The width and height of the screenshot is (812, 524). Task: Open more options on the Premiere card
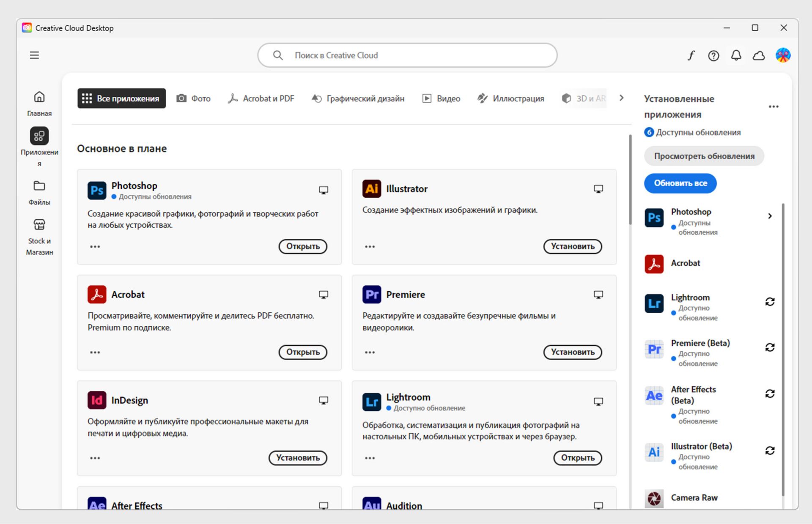pos(370,352)
